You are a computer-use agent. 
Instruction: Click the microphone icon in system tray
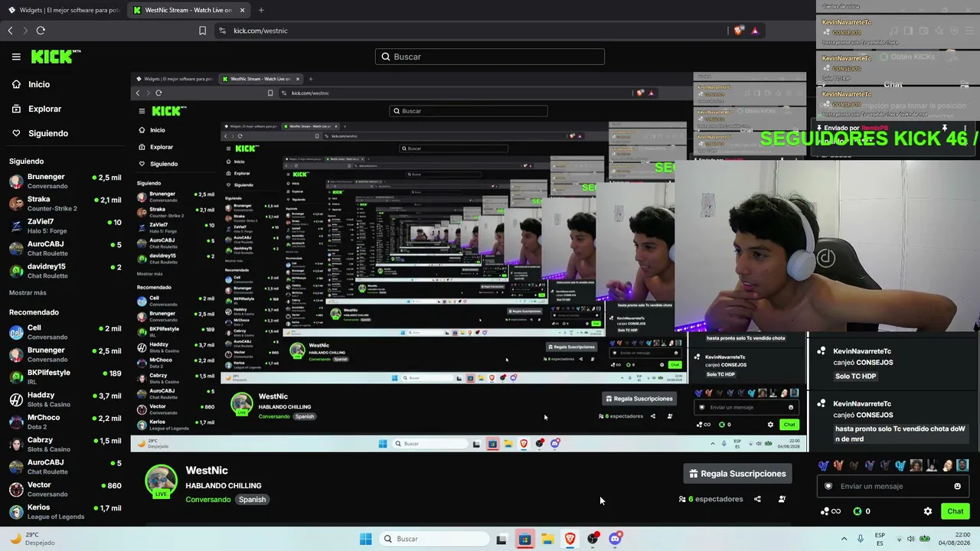tap(861, 539)
